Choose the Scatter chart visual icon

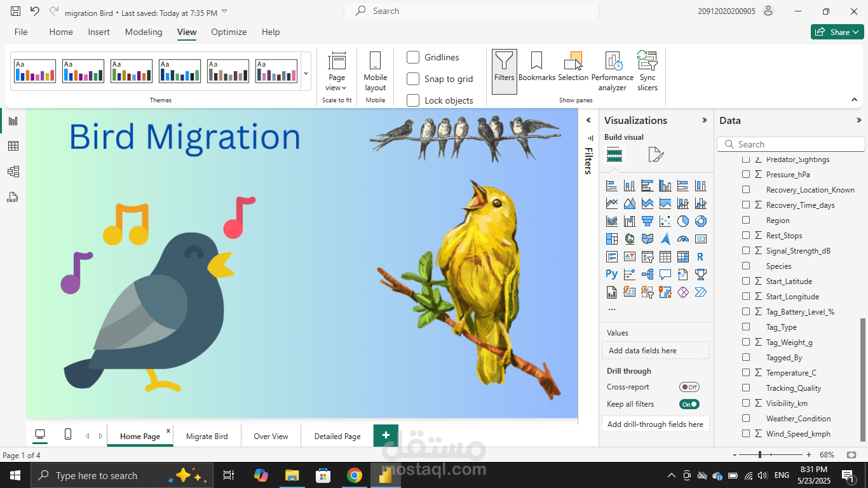(665, 221)
